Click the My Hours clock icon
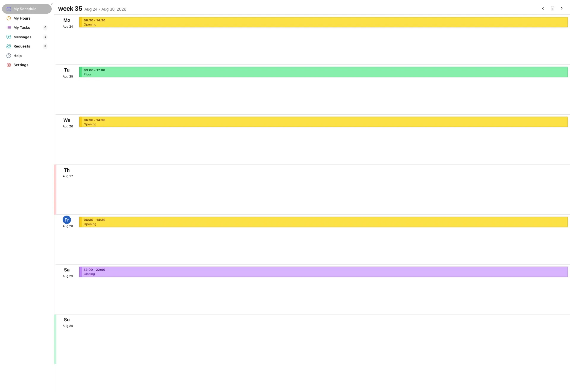Screen dimensions: 570x392 (x=9, y=18)
